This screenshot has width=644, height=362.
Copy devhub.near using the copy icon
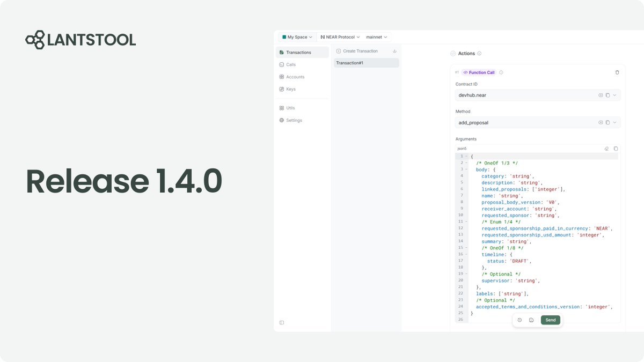coord(608,95)
